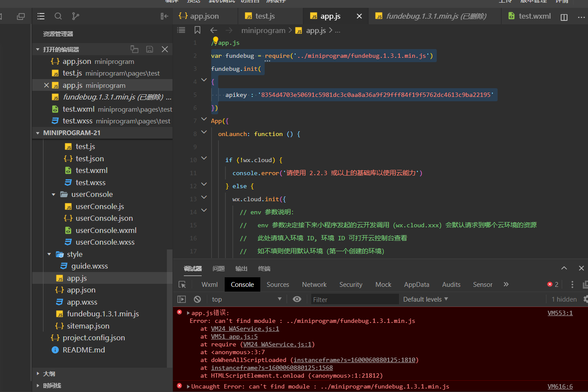This screenshot has width=588, height=392.
Task: Fold the onLaunch function at line 8
Action: pos(204,132)
